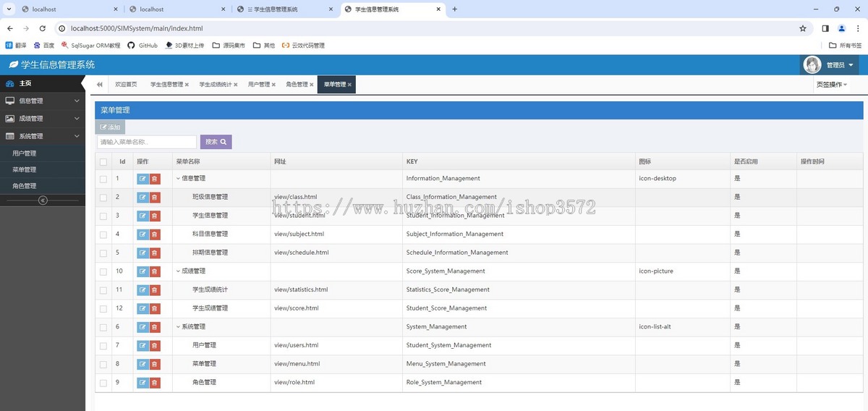Delete the 排期信息管理 row
Viewport: 868px width, 411px height.
[x=155, y=253]
